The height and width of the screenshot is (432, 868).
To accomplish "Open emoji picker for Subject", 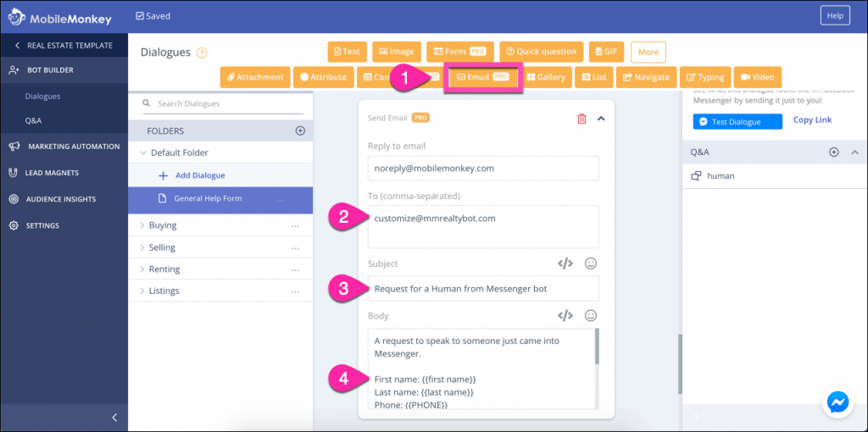I will pos(591,263).
